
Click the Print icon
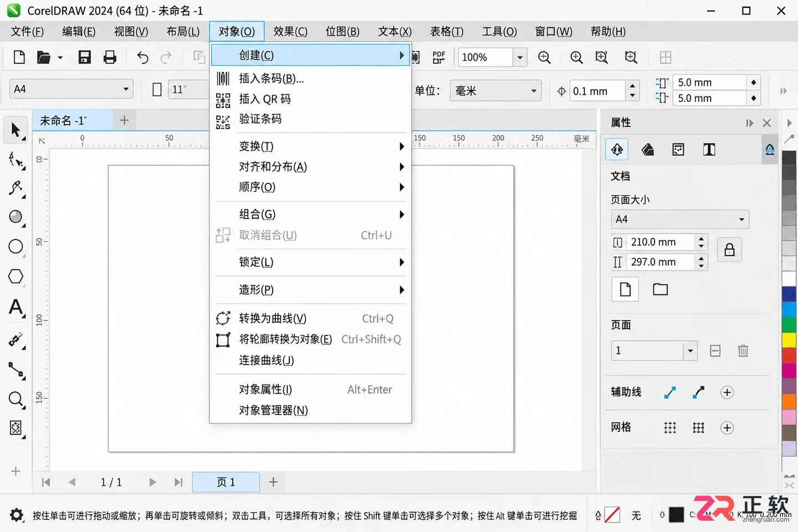point(110,57)
